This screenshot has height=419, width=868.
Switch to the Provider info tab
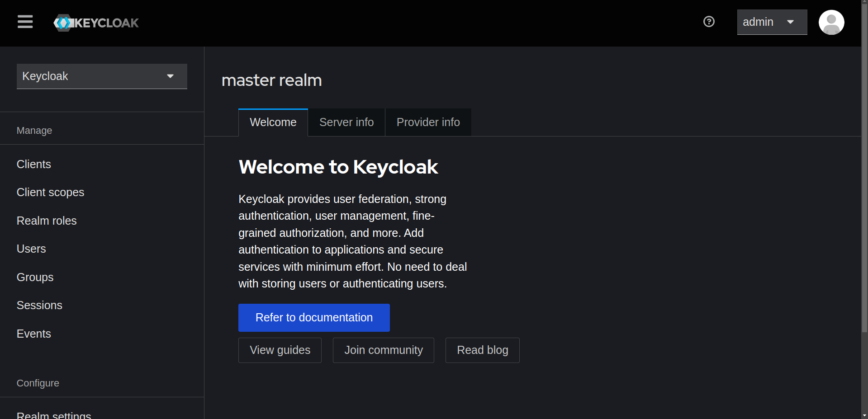click(x=428, y=122)
